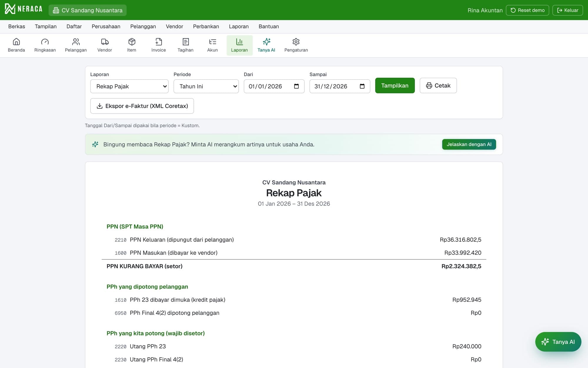The image size is (588, 368).
Task: Click the CV Sandang Nusantara company chip
Action: point(88,10)
